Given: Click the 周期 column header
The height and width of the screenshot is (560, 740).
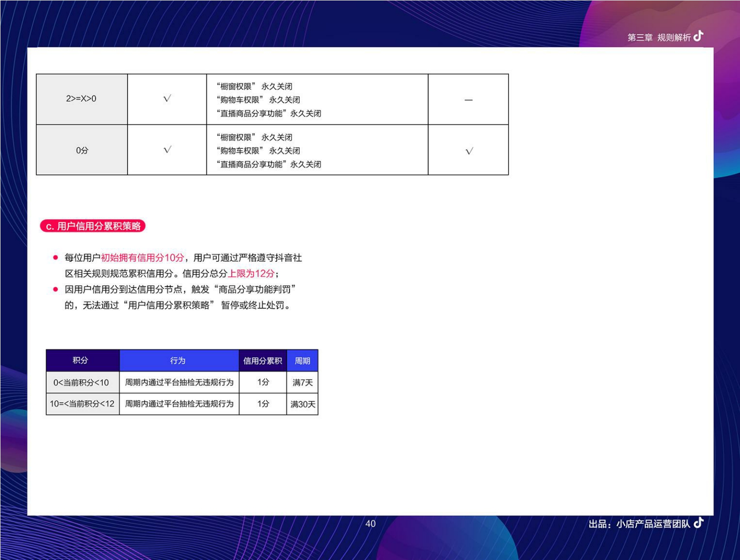Looking at the screenshot, I should pos(302,361).
